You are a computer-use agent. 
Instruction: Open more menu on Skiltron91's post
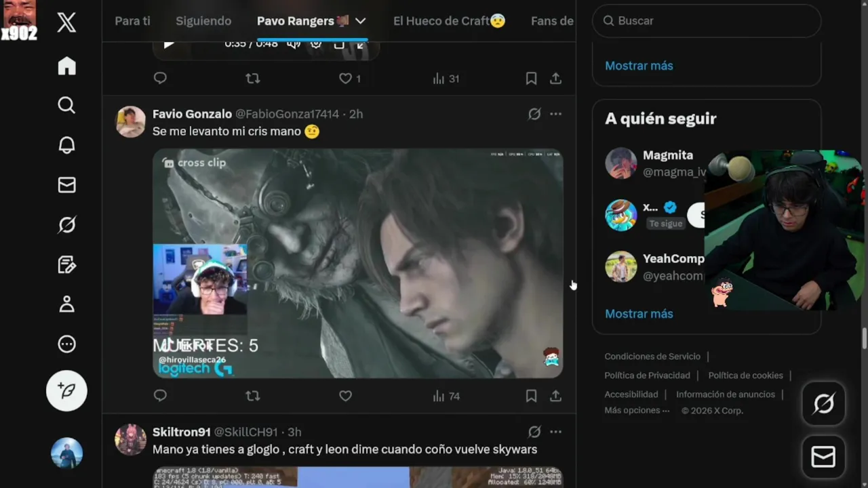[x=555, y=432]
